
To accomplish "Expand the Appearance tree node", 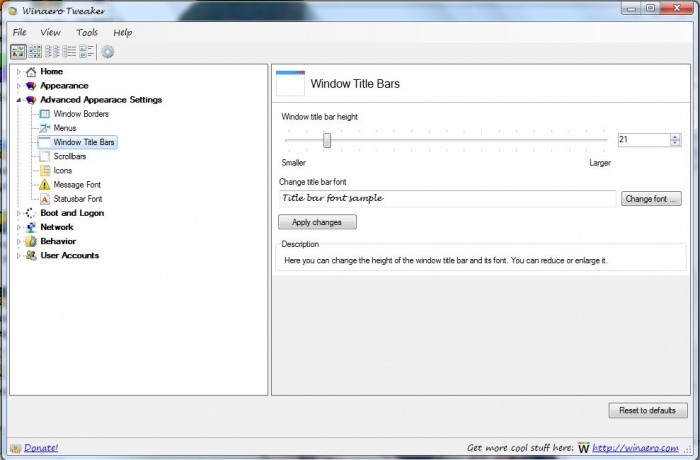I will coord(18,86).
